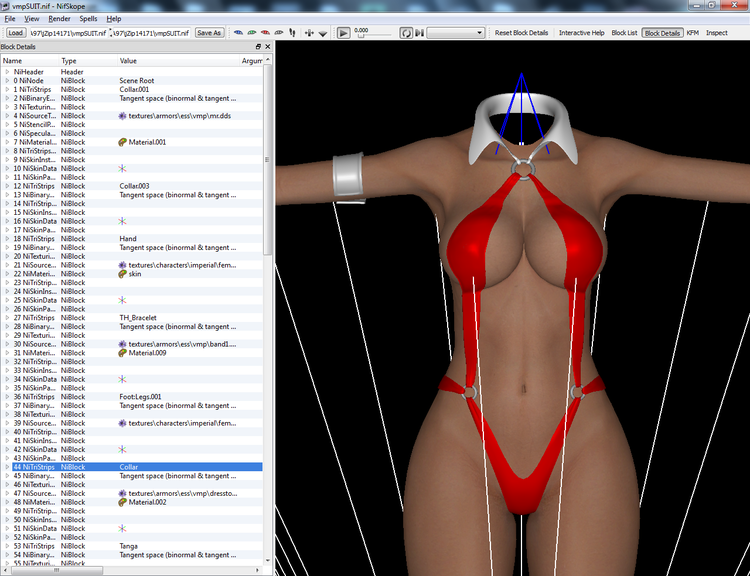This screenshot has width=750, height=576.
Task: Select the red Side view icon
Action: pyautogui.click(x=265, y=33)
